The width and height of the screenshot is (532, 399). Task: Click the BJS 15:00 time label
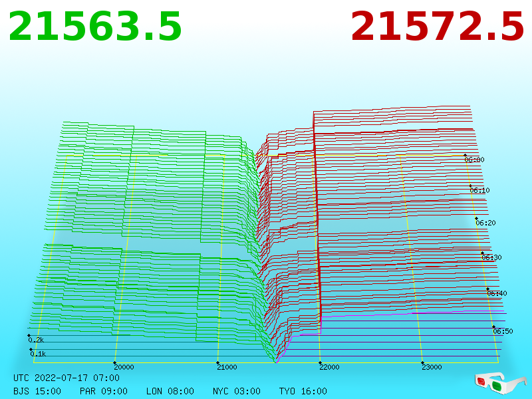37,391
